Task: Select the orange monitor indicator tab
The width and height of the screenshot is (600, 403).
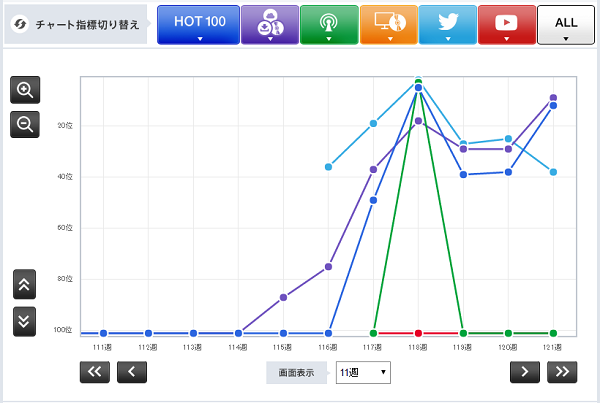Action: (x=388, y=24)
